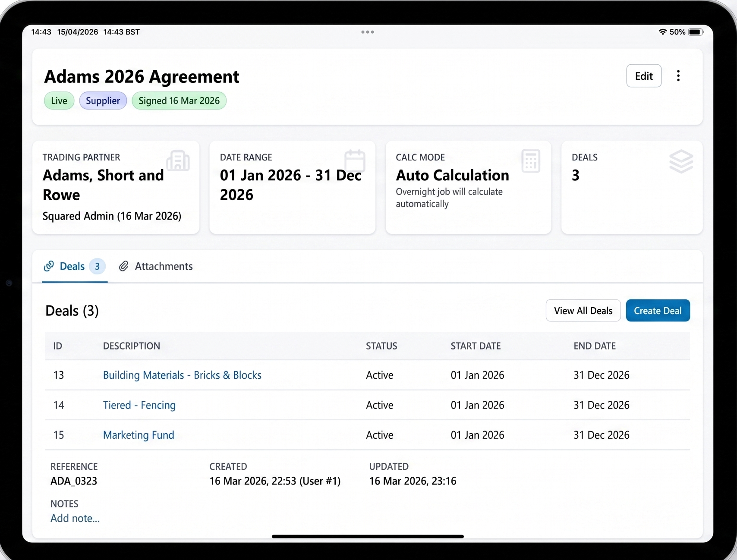The image size is (737, 560).
Task: Click the Create Deal button
Action: [657, 310]
